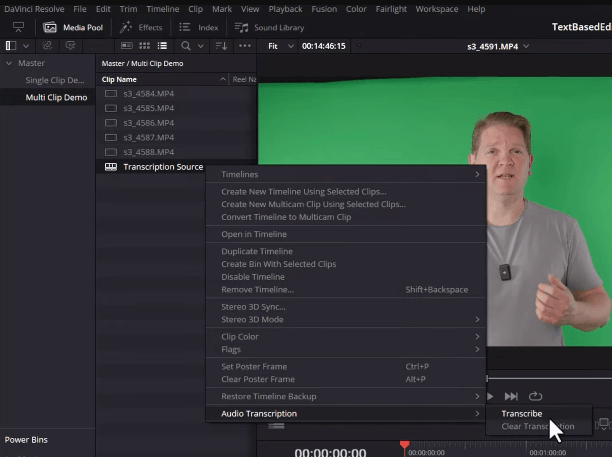Screen dimensions: 612x457
Task: Choose Stereo 3D Sync
Action: pos(346,307)
